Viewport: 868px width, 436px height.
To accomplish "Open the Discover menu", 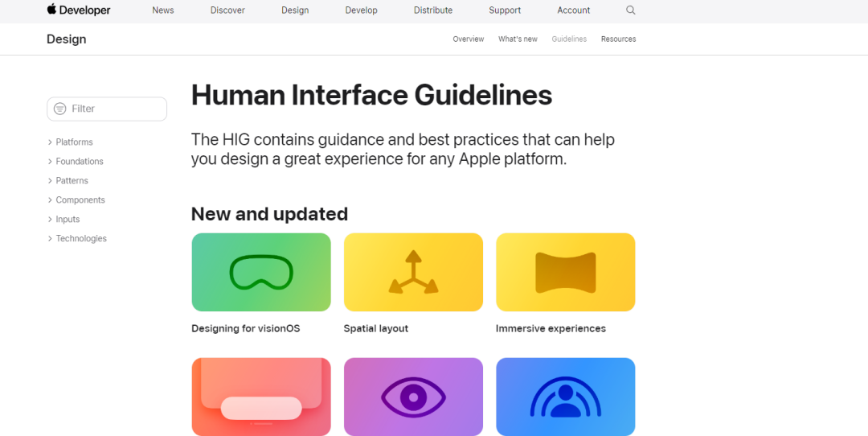I will point(227,10).
